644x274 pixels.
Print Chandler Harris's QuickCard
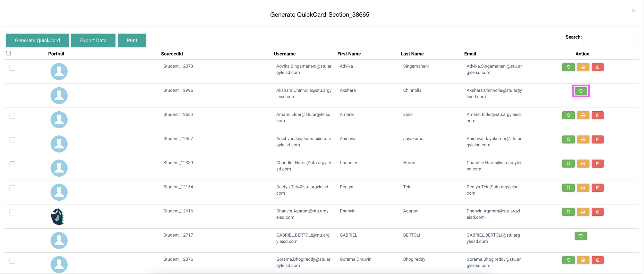[583, 163]
